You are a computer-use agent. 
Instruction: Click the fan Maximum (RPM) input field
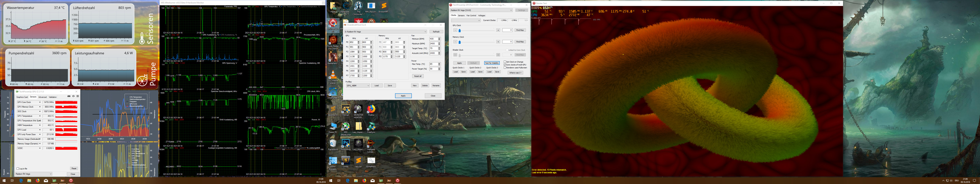[x=434, y=43]
